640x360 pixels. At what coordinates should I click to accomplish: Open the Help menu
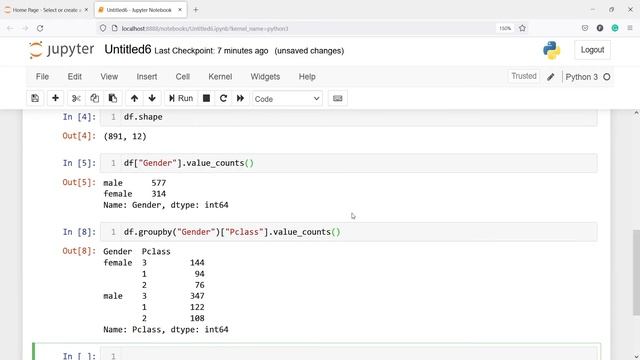tap(307, 77)
